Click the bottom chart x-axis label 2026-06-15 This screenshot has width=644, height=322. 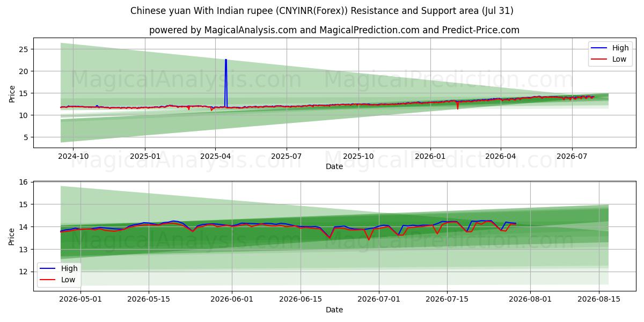click(301, 299)
